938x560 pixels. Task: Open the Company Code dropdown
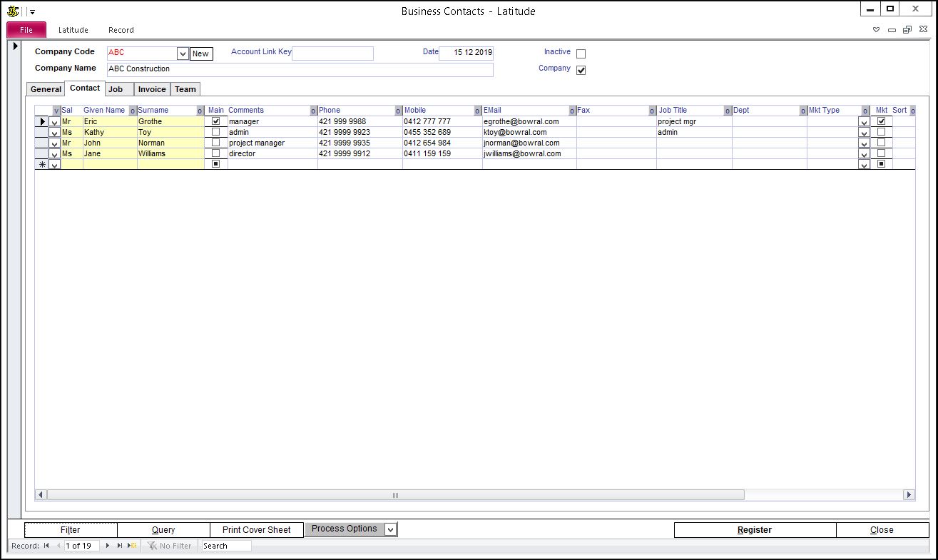tap(183, 54)
